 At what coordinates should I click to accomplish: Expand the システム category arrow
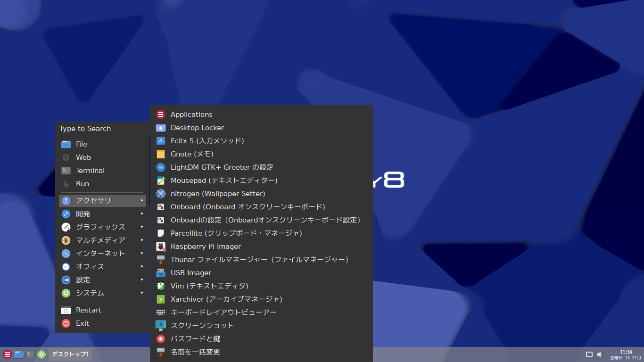pos(142,293)
